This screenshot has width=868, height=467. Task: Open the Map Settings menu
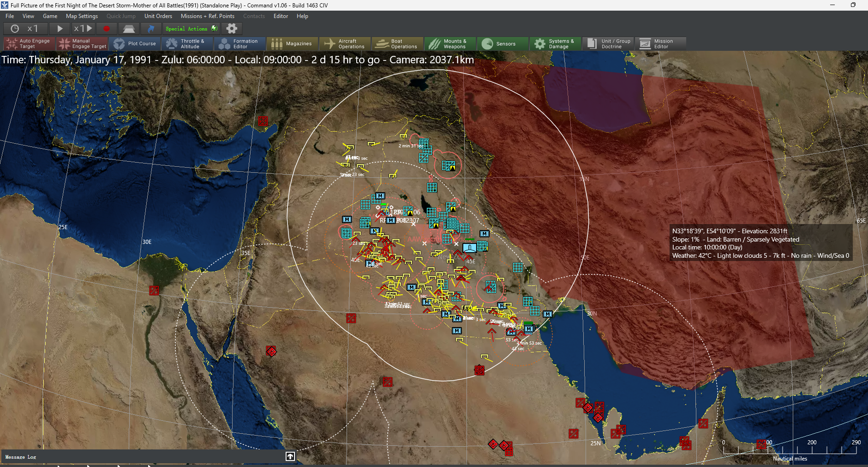tap(82, 16)
